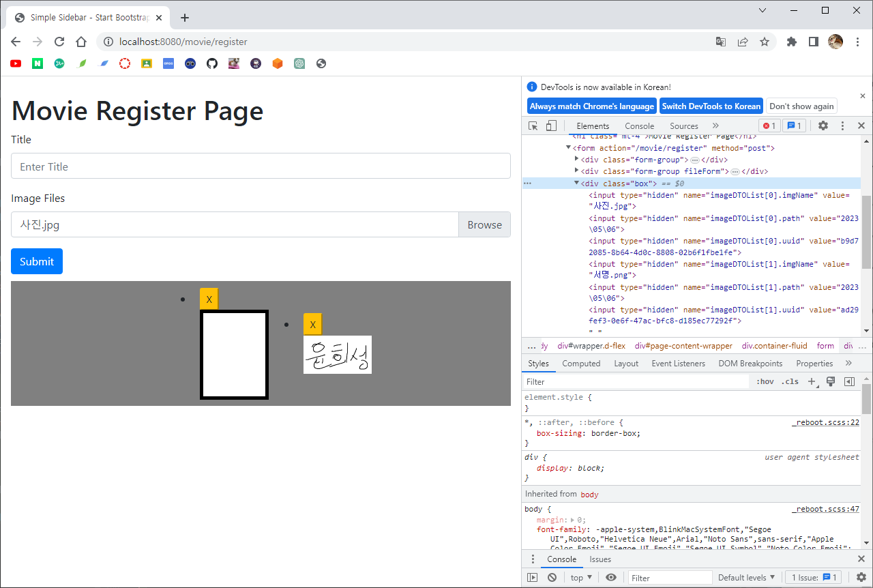Remove the signature image with its X
873x588 pixels.
(x=312, y=325)
